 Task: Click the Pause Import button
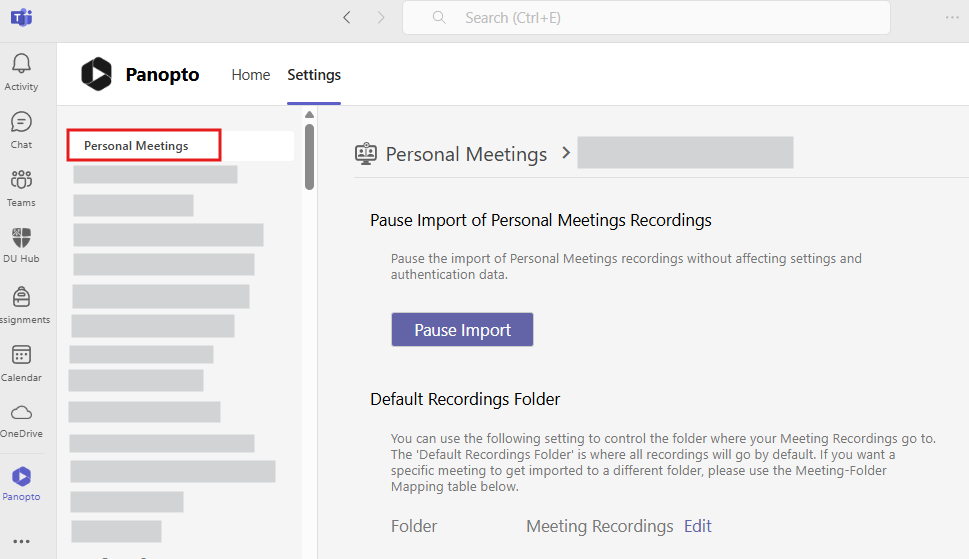coord(462,330)
